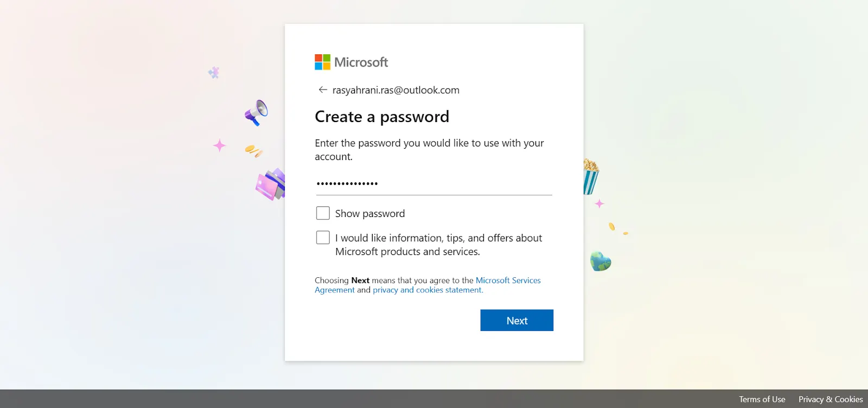The width and height of the screenshot is (868, 408).
Task: Click the popcorn bucket illustration
Action: coord(590,176)
